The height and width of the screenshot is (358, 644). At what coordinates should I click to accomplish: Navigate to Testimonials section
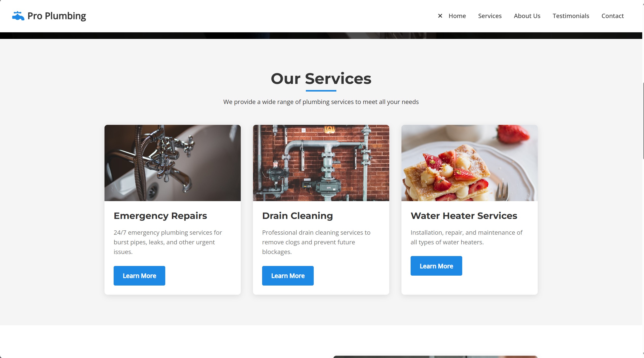pos(571,16)
